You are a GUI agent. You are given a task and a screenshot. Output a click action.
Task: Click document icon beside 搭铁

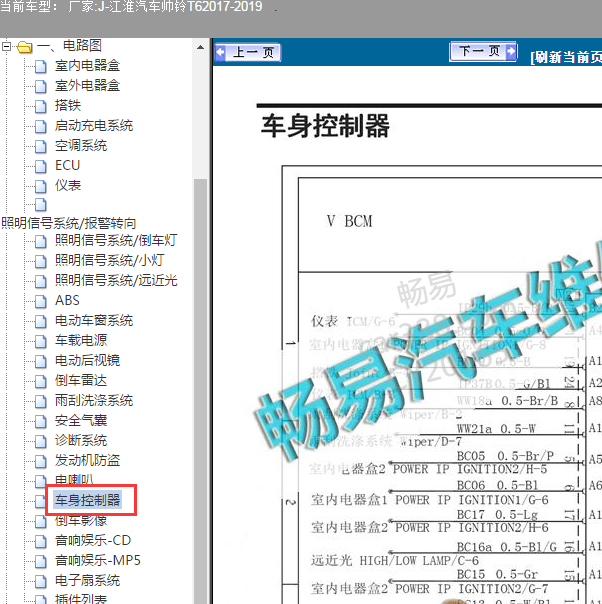click(x=41, y=106)
